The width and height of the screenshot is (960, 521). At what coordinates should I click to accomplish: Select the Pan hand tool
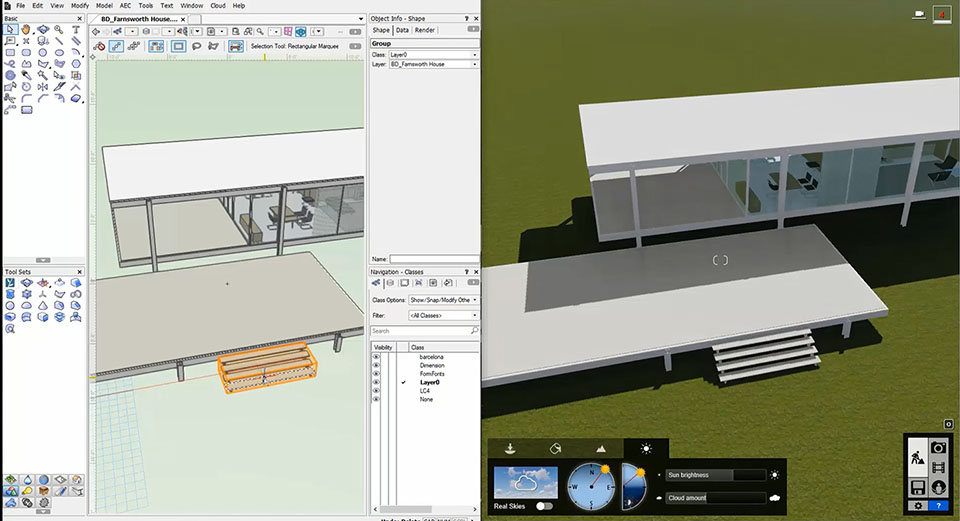(25, 30)
